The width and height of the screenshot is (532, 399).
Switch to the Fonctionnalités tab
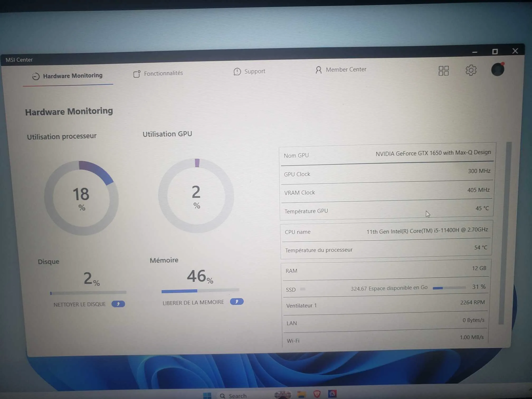point(158,74)
